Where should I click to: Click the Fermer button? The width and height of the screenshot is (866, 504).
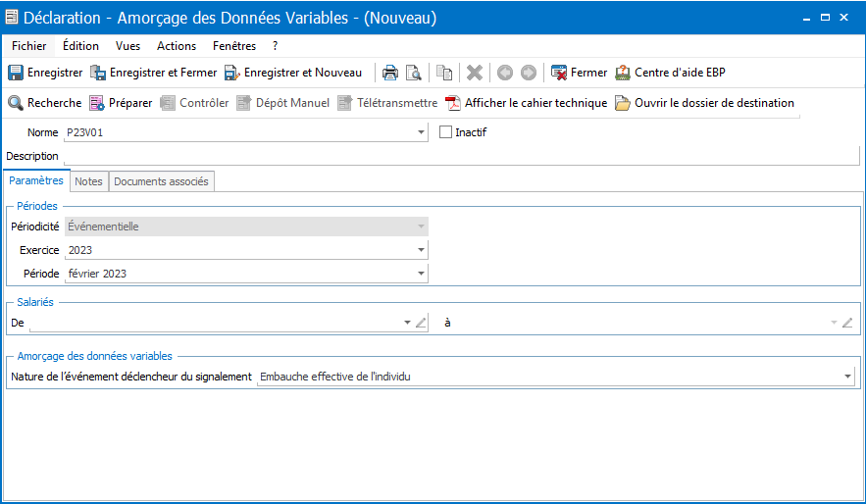coord(580,73)
